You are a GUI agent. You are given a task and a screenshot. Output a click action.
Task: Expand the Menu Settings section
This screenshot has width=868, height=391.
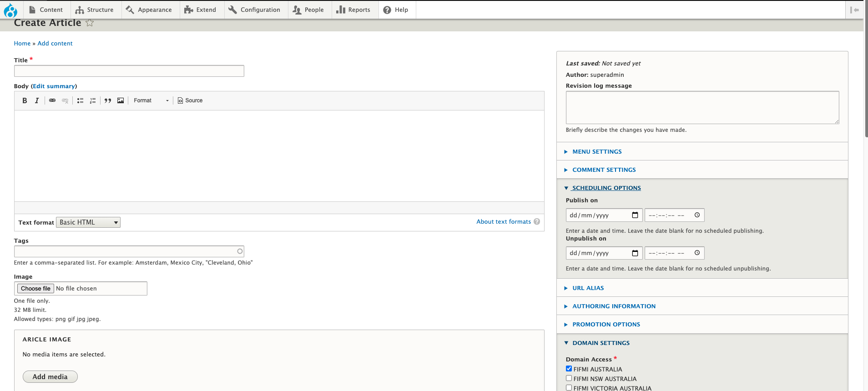pyautogui.click(x=597, y=152)
